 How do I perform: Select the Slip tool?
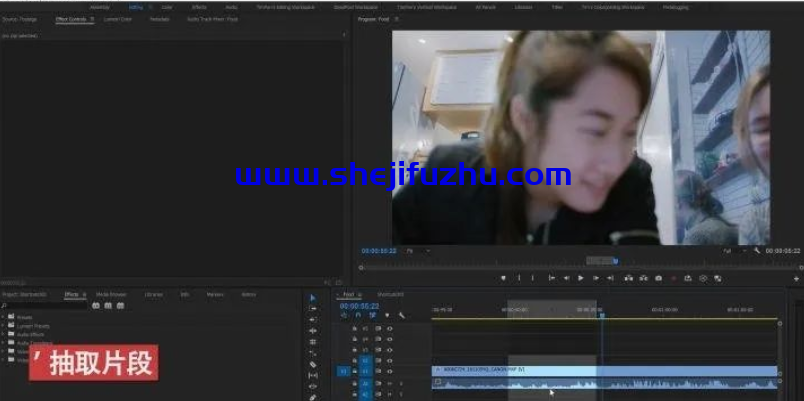[313, 375]
